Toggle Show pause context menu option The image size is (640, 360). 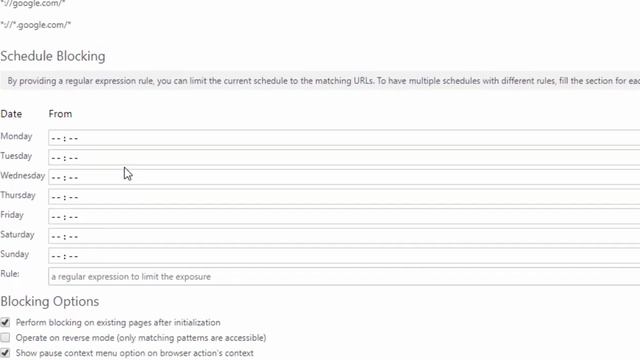[5, 353]
